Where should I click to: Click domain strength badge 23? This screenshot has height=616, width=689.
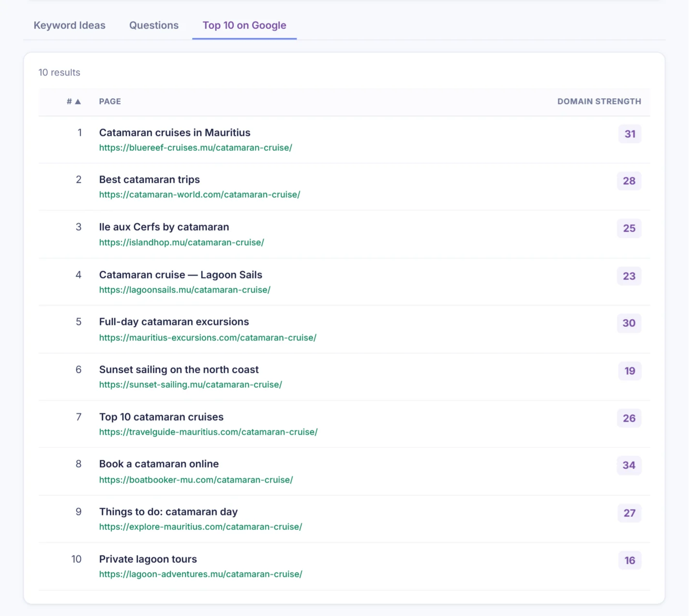tap(629, 276)
